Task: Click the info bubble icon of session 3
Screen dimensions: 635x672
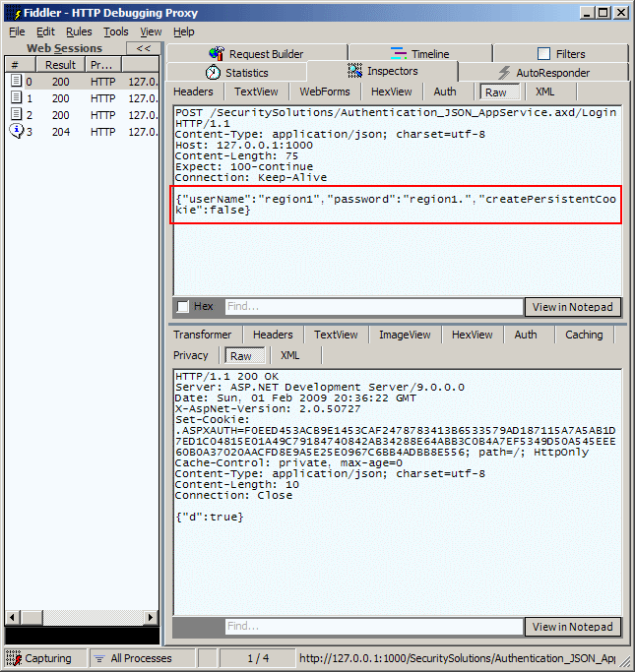Action: (17, 131)
